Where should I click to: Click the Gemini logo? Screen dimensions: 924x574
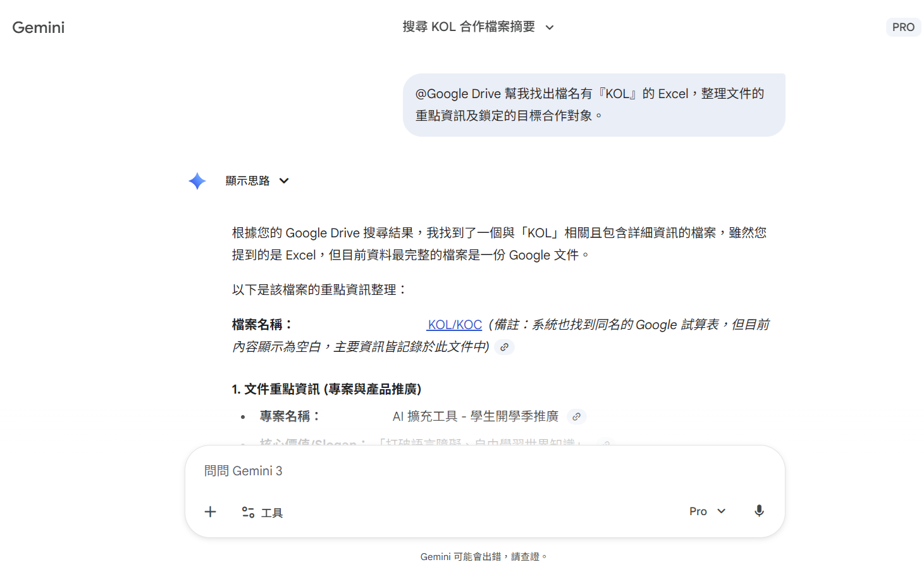39,27
